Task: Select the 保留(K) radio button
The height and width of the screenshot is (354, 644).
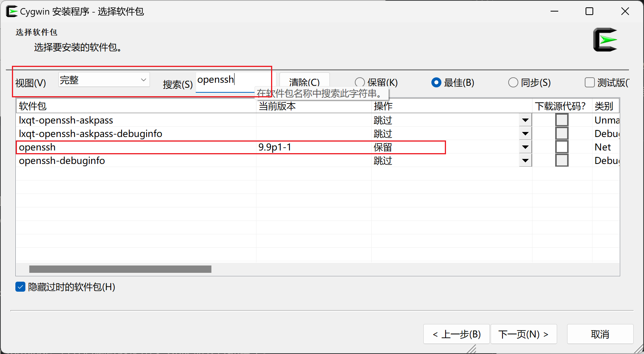Action: [360, 82]
